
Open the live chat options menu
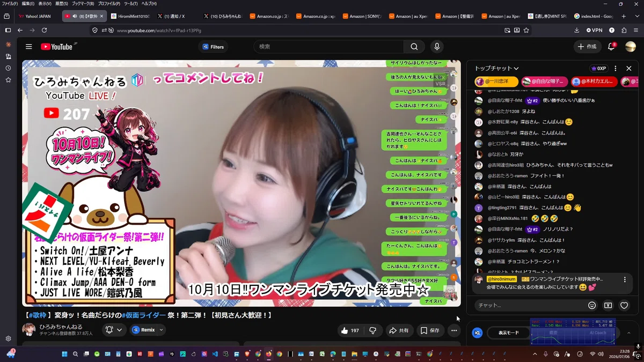point(616,68)
